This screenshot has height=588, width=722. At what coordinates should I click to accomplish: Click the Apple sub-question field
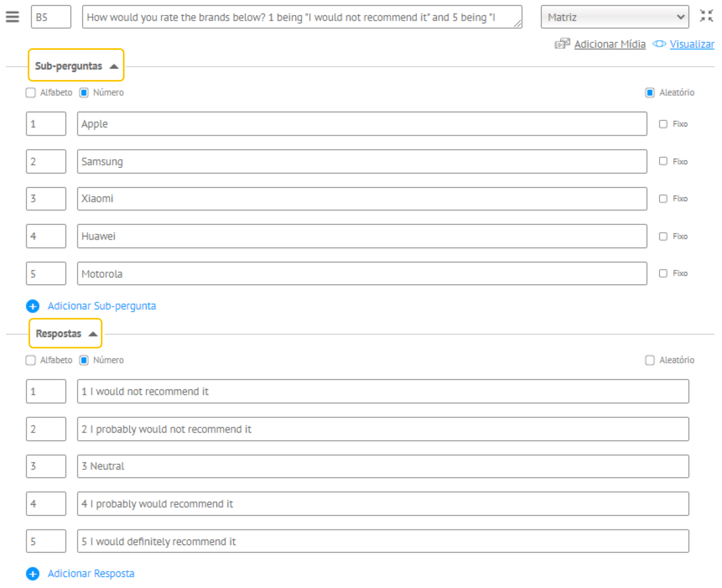pos(362,124)
